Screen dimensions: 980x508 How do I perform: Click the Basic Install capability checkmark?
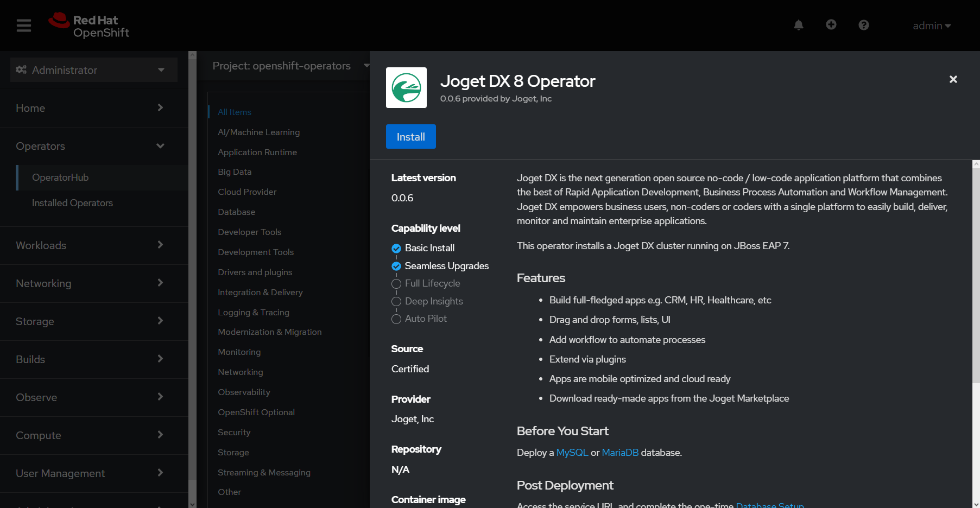click(x=396, y=249)
